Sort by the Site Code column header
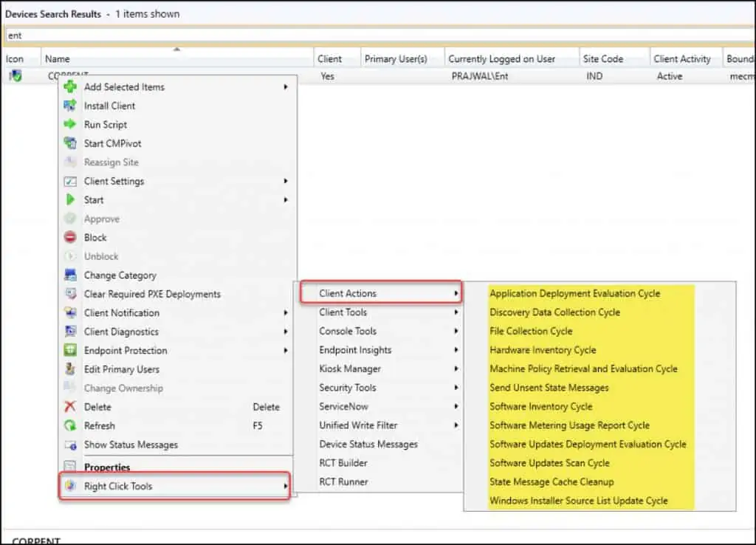 (x=614, y=58)
